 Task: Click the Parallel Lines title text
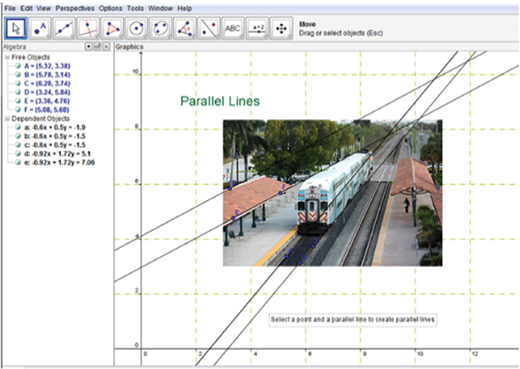click(x=220, y=101)
